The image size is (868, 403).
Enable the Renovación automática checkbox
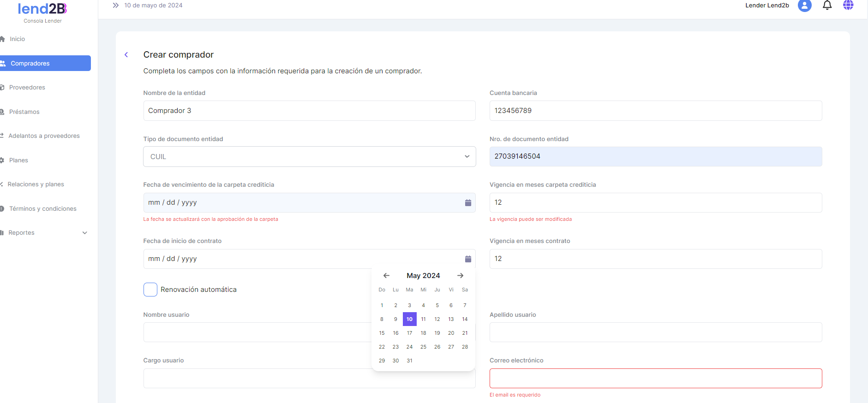pyautogui.click(x=150, y=290)
